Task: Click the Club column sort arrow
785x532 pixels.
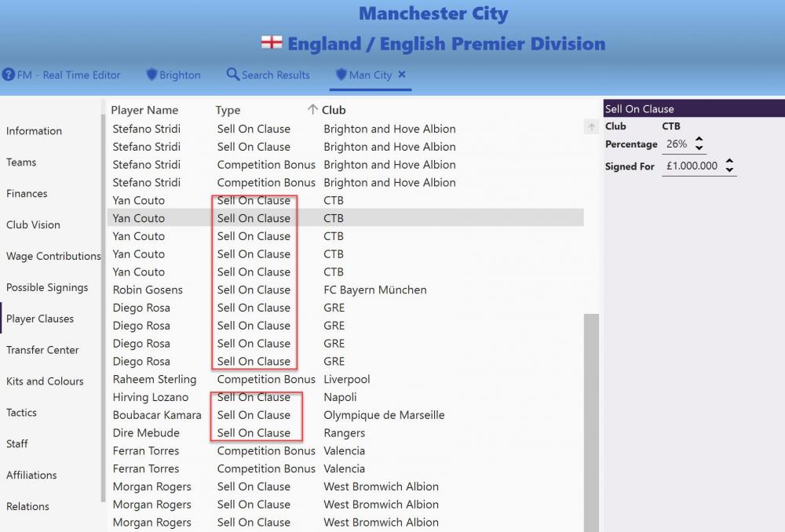Action: pos(312,109)
